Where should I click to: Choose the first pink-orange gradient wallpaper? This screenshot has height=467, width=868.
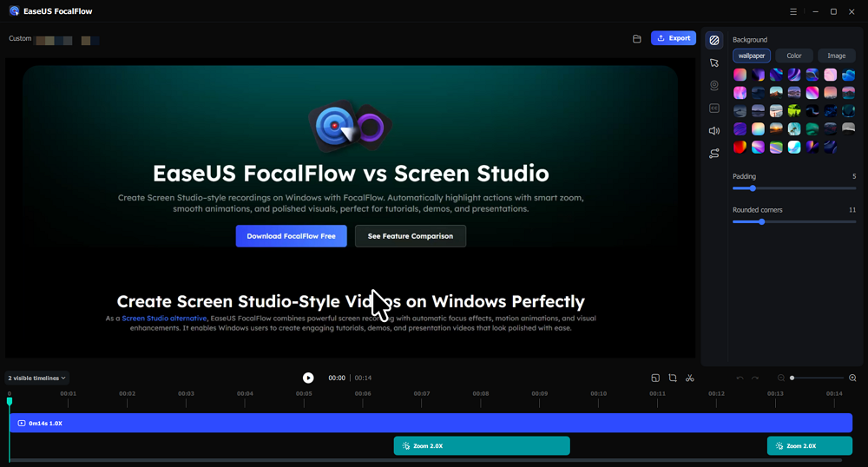pos(740,75)
